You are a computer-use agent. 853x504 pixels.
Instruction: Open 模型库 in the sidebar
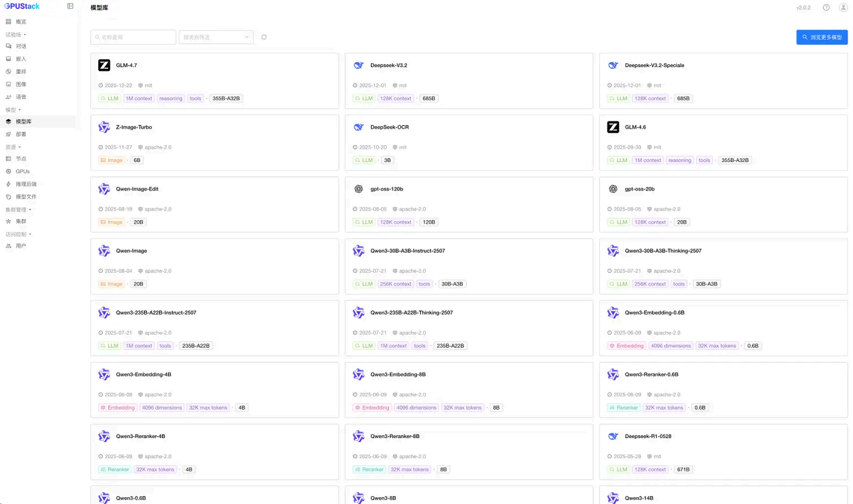click(x=38, y=121)
